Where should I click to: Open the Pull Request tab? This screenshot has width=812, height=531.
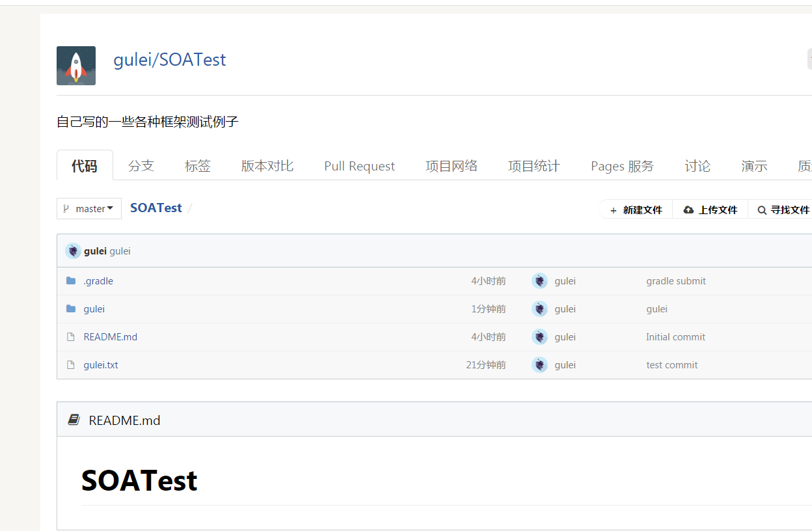point(359,166)
